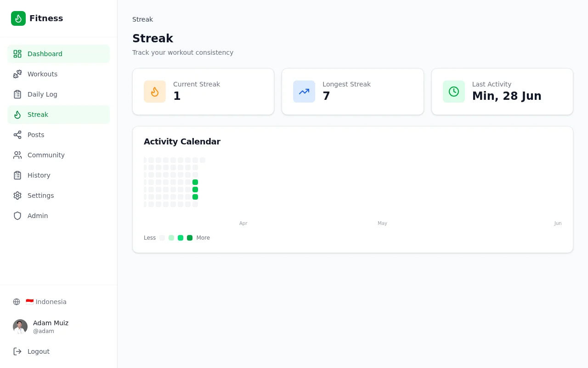Screen dimensions: 588x368
Task: Click the Daily Log clipboard icon
Action: [x=17, y=94]
